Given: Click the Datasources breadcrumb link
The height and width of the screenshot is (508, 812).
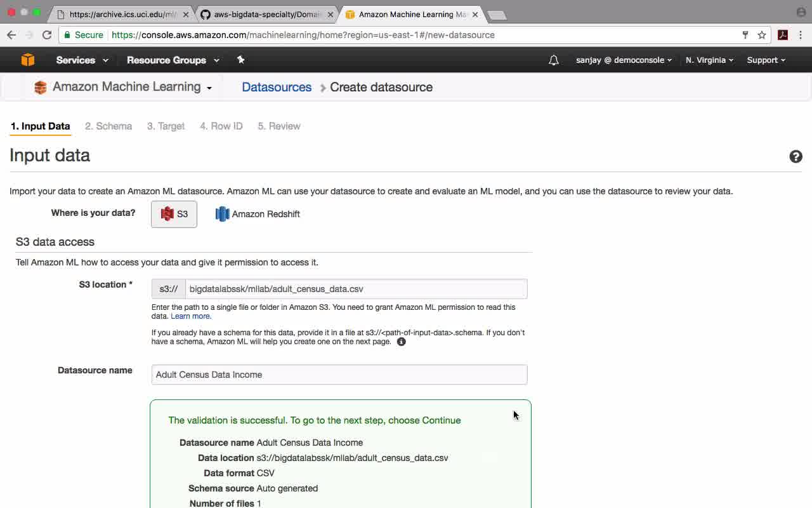Looking at the screenshot, I should point(277,87).
